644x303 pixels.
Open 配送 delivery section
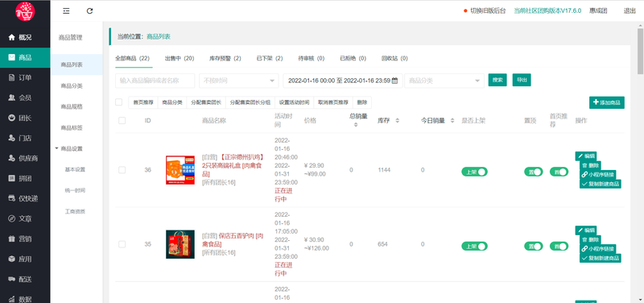[x=25, y=279]
